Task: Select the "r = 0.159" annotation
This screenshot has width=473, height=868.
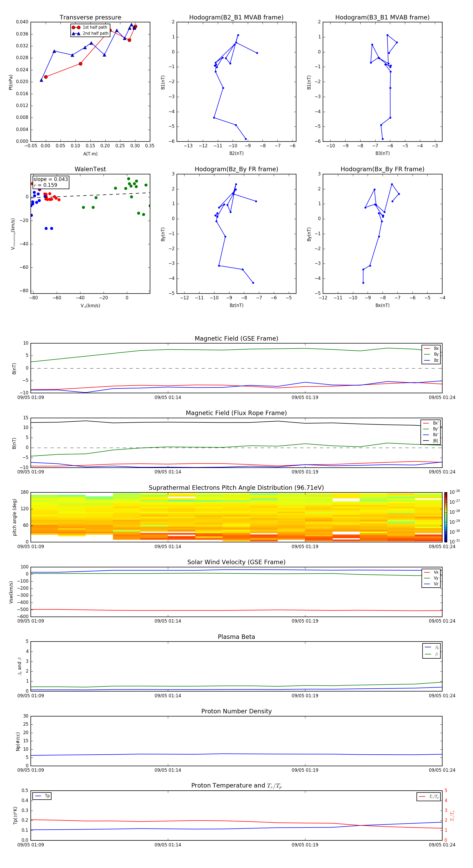Action: tap(45, 185)
